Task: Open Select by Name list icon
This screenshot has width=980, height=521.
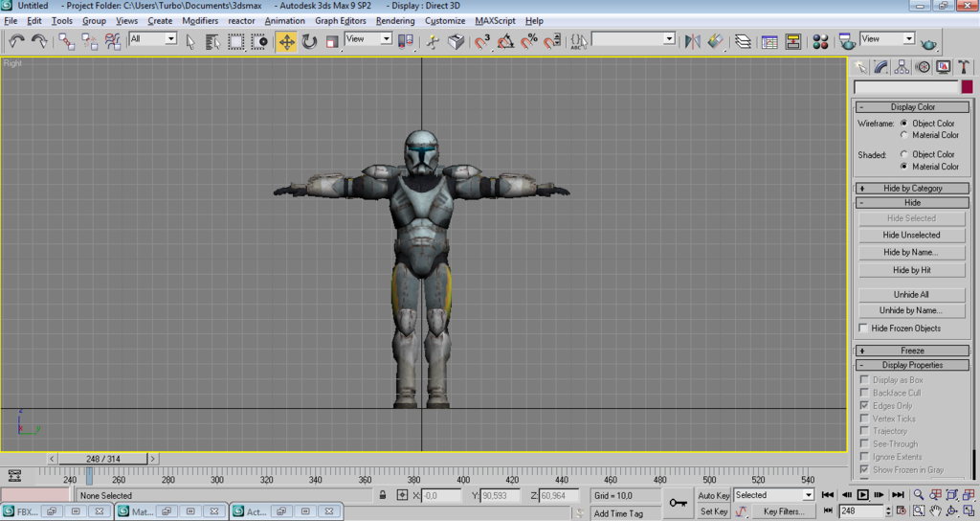Action: [213, 42]
